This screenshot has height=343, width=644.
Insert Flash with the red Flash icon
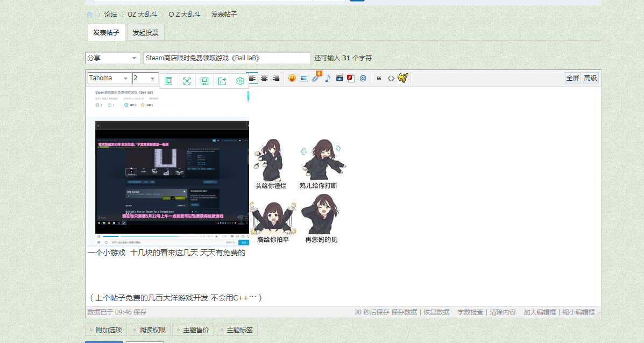351,78
